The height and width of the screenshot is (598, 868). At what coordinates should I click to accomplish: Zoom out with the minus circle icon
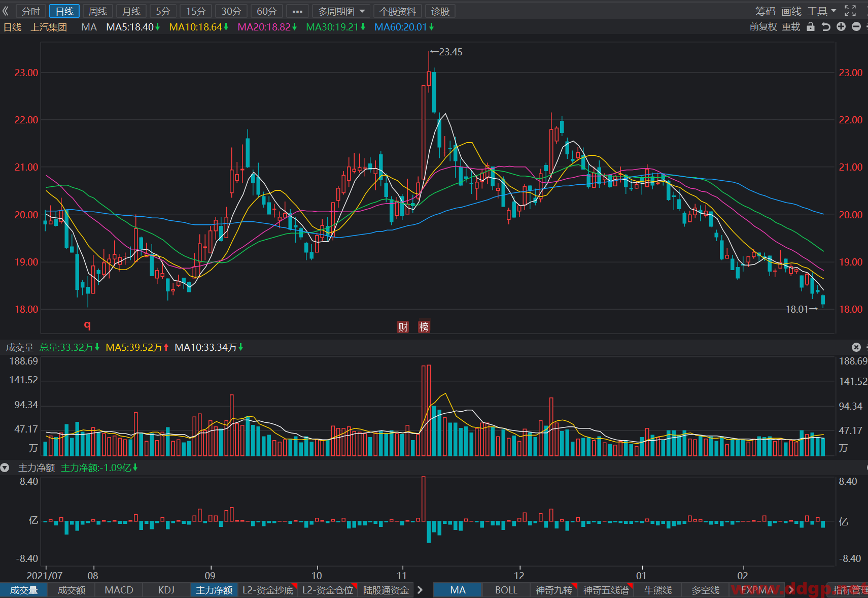(856, 27)
